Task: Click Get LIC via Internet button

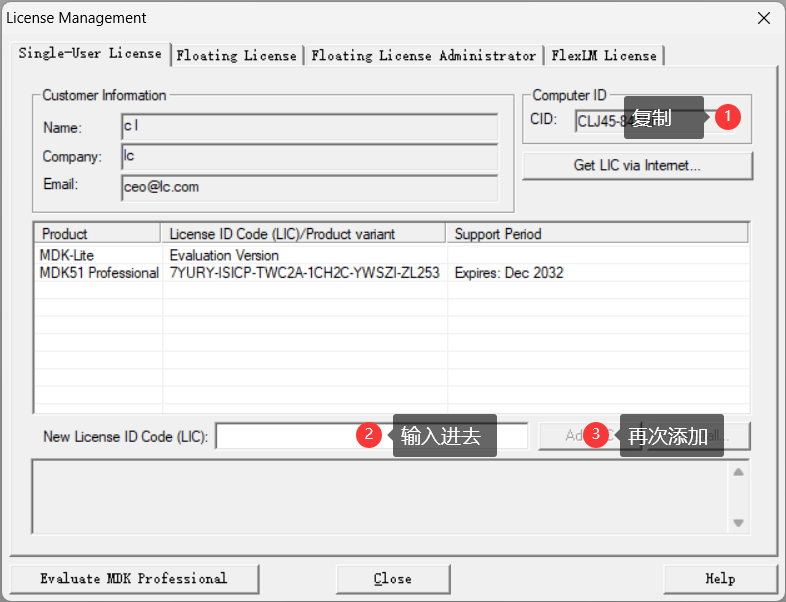Action: [637, 166]
